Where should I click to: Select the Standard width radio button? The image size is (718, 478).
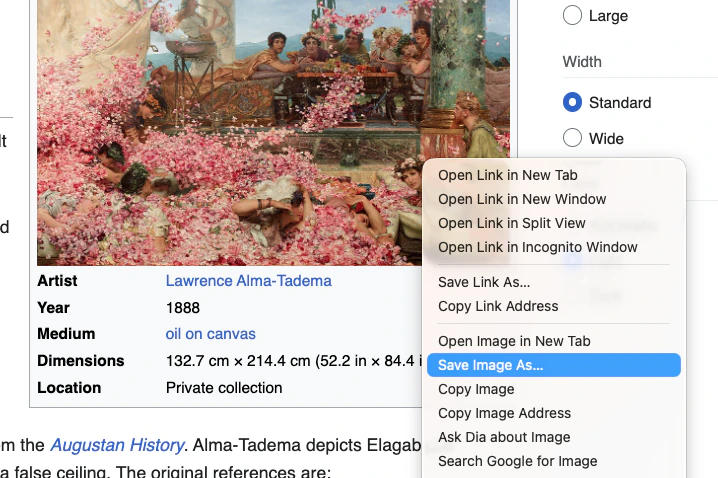572,102
